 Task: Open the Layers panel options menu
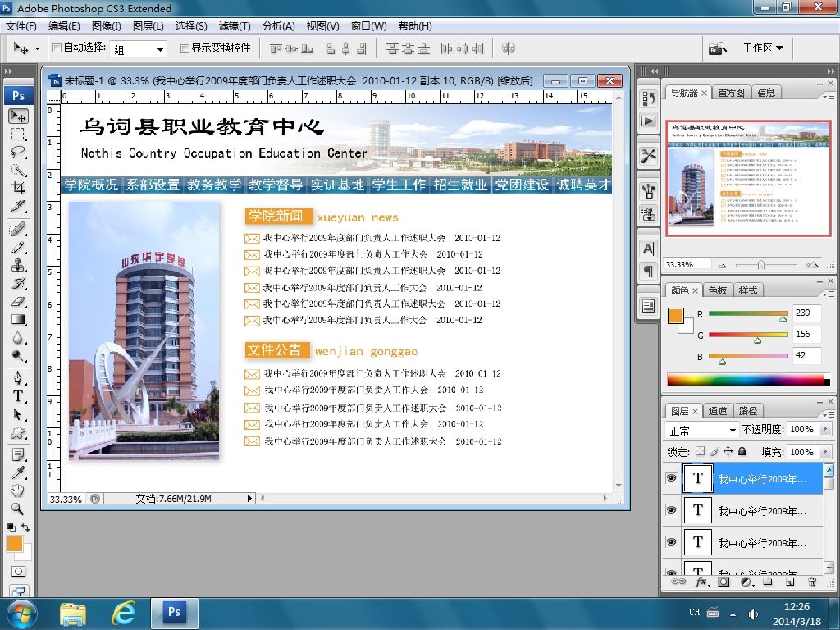pos(829,414)
